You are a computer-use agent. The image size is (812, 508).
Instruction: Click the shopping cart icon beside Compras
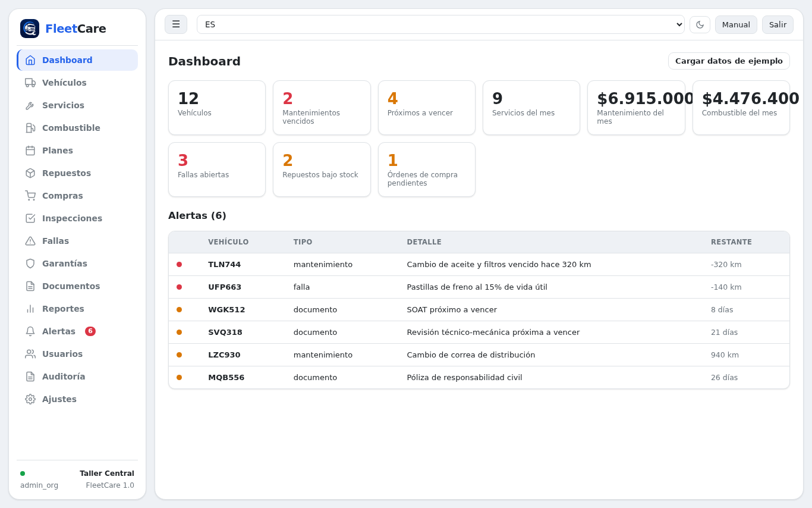pyautogui.click(x=30, y=196)
